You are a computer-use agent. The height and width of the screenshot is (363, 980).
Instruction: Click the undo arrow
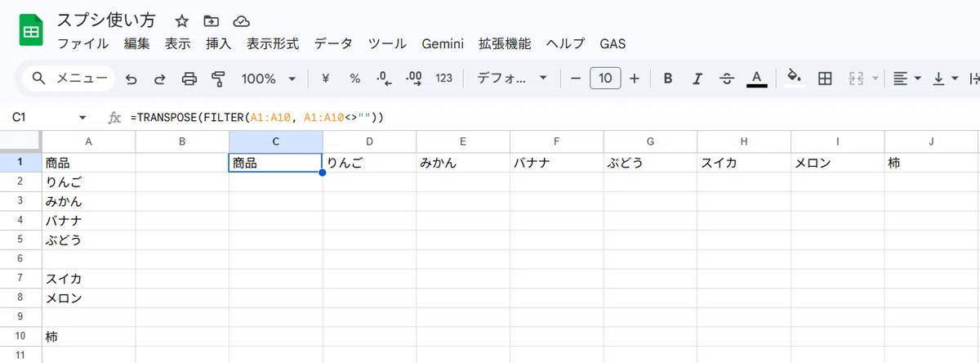(x=131, y=78)
